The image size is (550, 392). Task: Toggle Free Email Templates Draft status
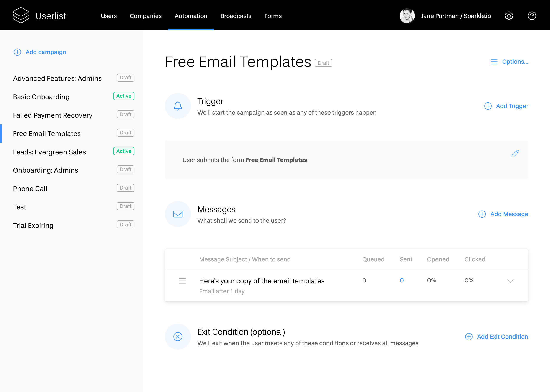tap(323, 63)
